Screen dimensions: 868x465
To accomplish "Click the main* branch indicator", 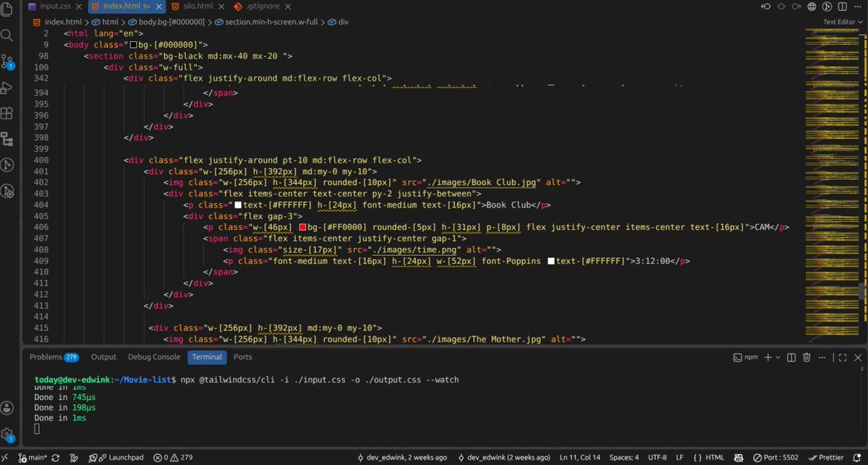I will point(33,458).
